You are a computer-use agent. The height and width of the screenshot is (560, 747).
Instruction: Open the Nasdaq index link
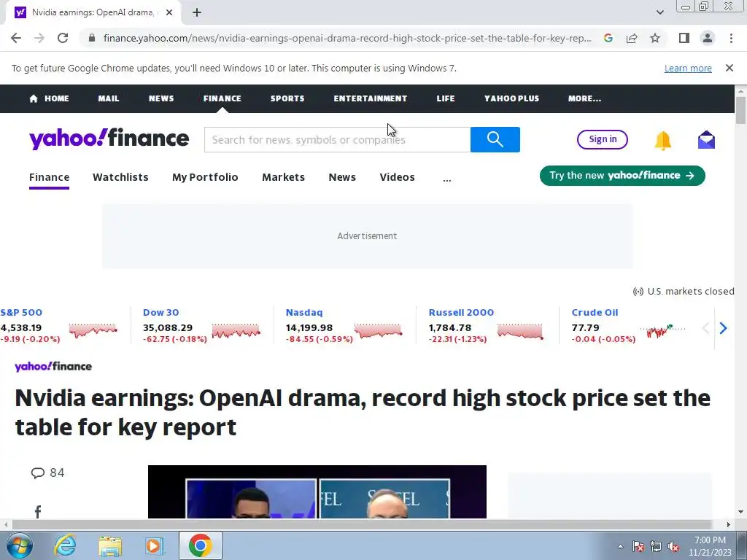(x=304, y=312)
